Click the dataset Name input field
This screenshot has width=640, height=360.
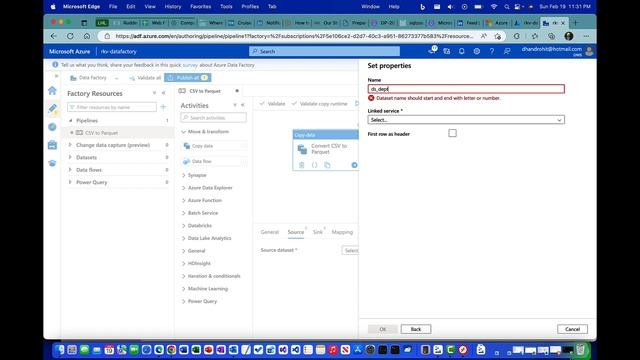(466, 89)
